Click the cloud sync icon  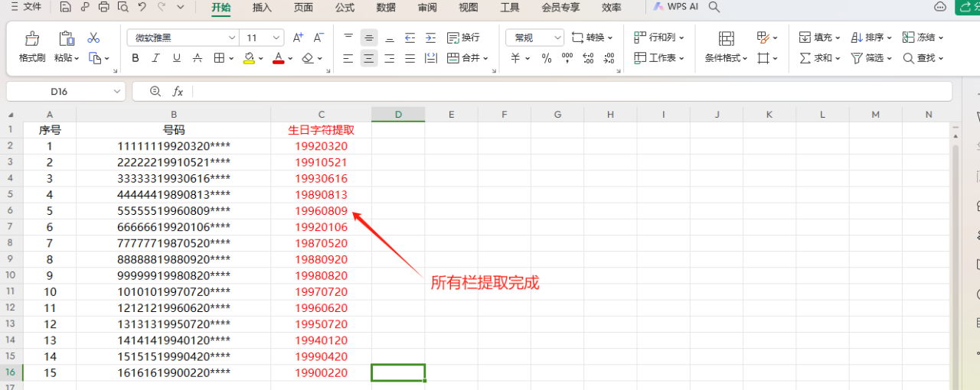(x=940, y=7)
